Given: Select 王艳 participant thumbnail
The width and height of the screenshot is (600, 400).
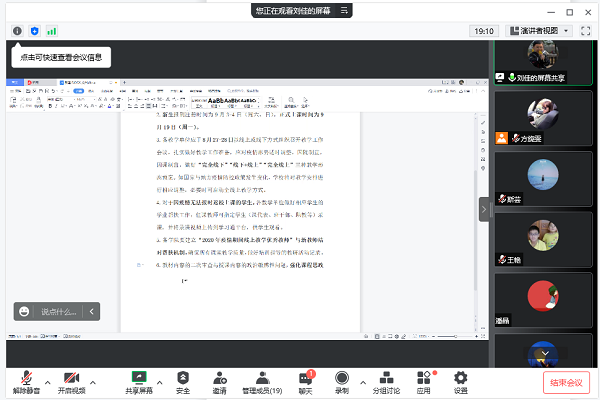Looking at the screenshot, I should point(543,240).
